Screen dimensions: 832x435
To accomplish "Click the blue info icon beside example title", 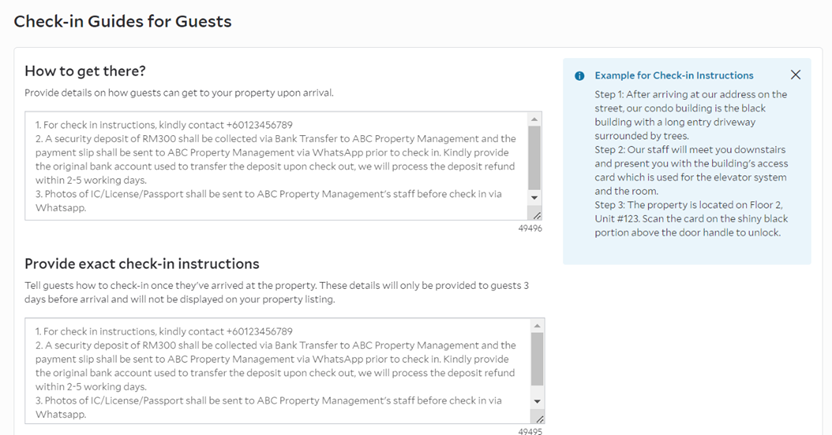I will [579, 76].
